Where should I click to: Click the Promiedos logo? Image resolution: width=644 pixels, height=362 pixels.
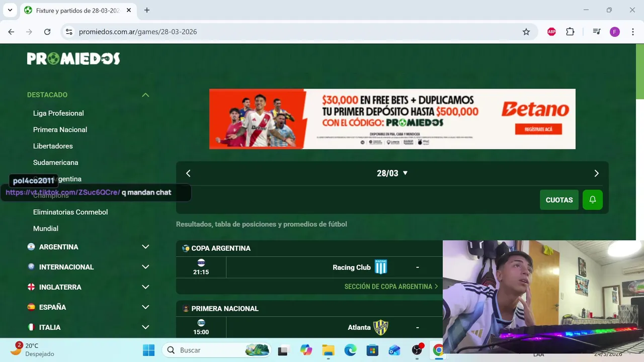coord(73,59)
